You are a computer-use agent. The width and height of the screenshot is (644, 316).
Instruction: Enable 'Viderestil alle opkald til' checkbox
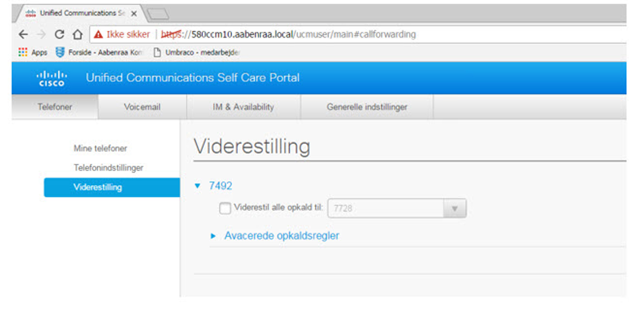225,209
